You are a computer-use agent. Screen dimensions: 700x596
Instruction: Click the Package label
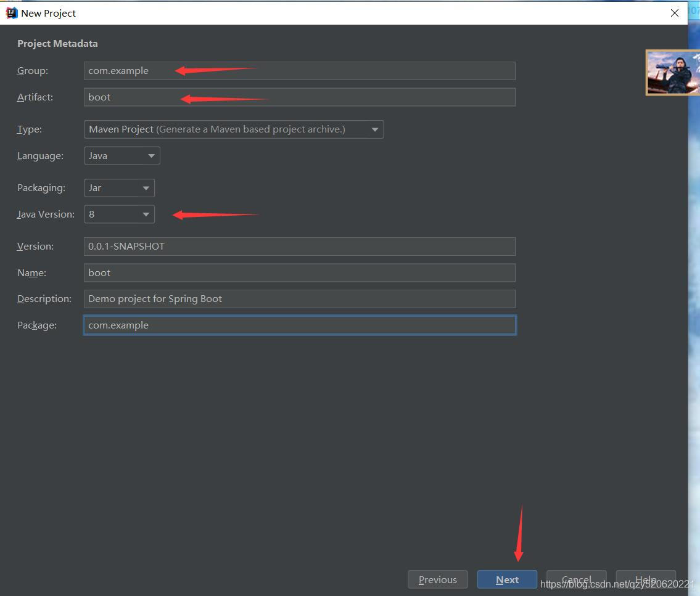click(37, 325)
